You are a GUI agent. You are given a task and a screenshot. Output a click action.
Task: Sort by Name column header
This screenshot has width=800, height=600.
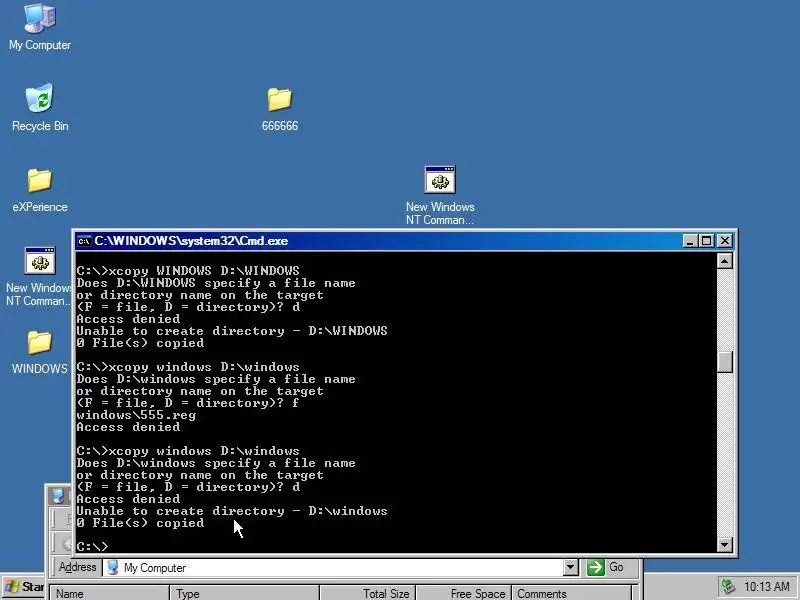(x=109, y=593)
